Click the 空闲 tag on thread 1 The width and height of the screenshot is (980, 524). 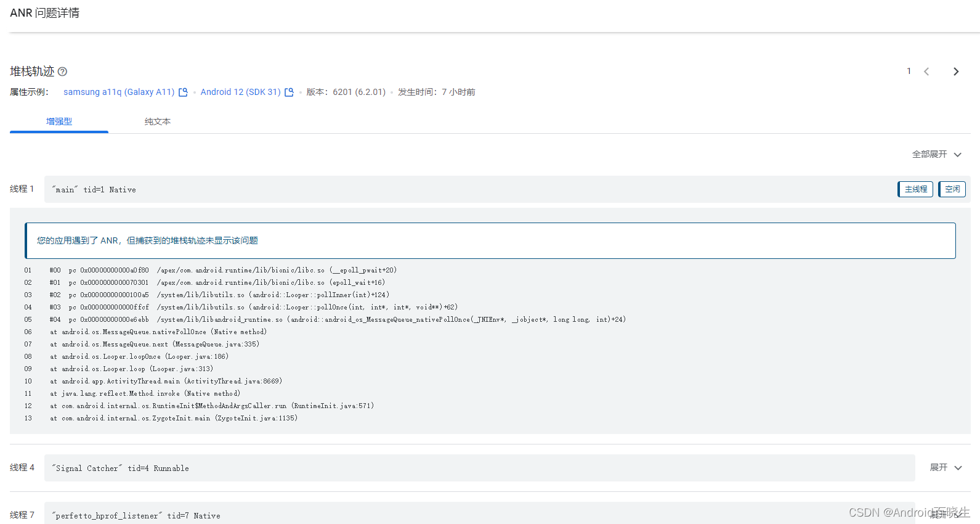coord(952,189)
